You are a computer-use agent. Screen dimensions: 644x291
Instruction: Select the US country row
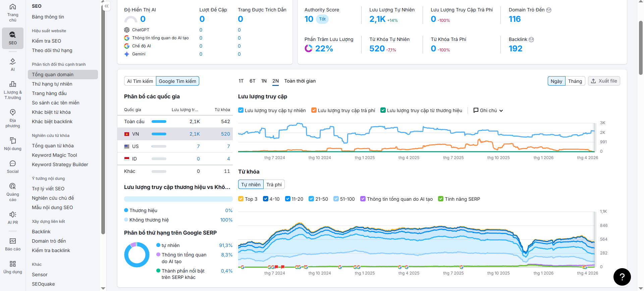[177, 146]
